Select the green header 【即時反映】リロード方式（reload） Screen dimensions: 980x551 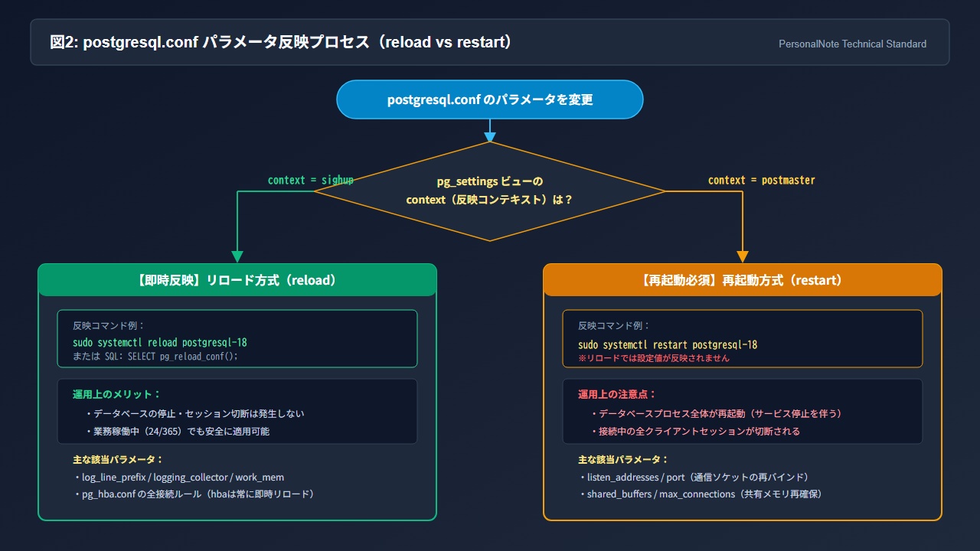coord(237,280)
